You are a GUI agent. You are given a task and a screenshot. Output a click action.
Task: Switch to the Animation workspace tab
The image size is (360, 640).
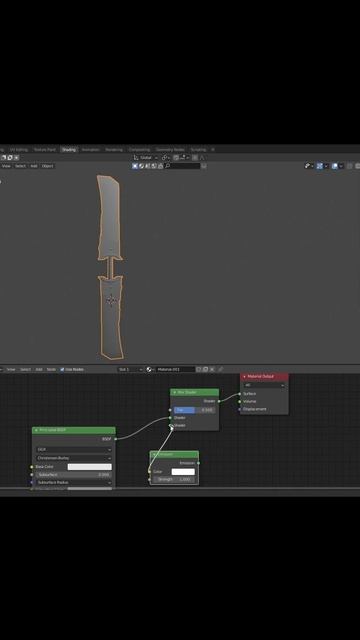pyautogui.click(x=91, y=150)
